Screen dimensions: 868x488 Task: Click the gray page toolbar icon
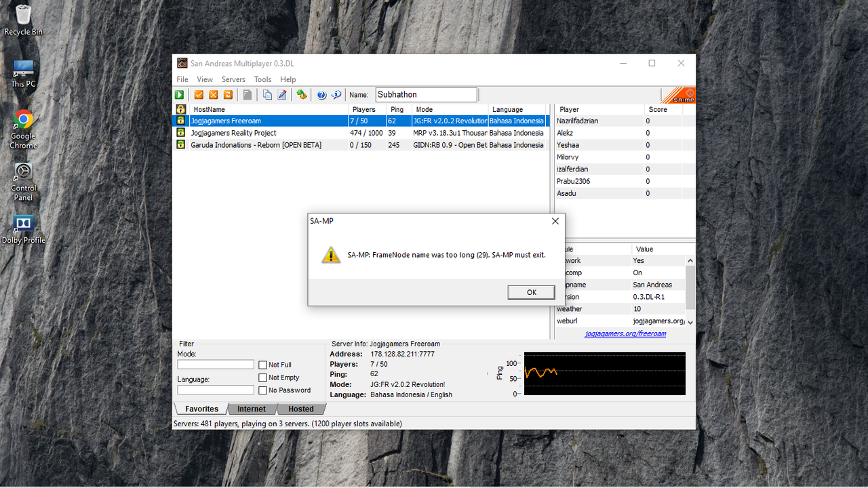tap(248, 95)
